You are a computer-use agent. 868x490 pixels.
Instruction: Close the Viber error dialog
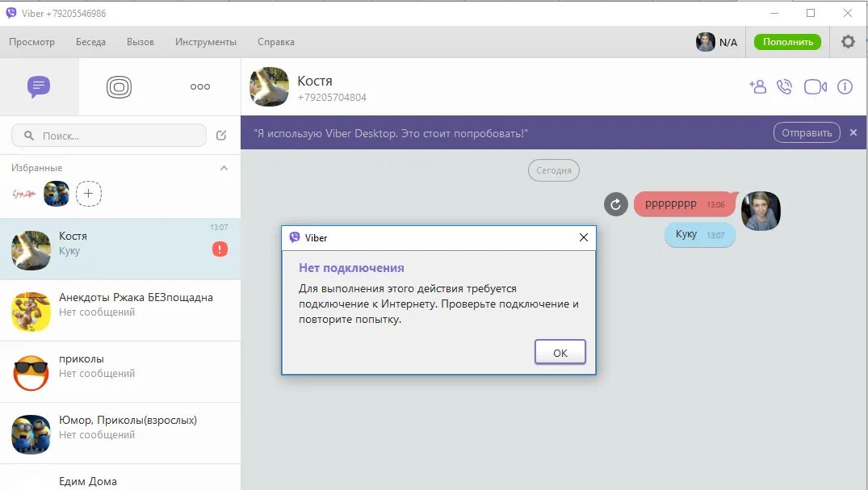tap(584, 237)
